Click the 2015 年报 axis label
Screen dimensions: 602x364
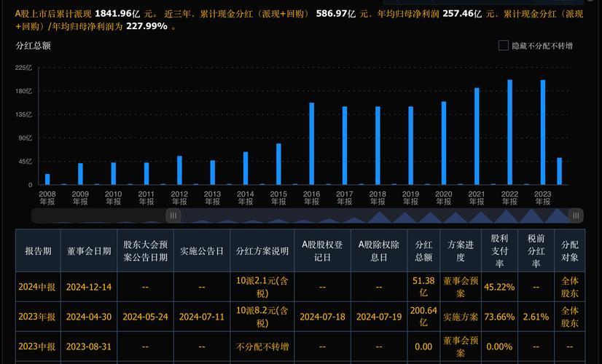(x=278, y=198)
